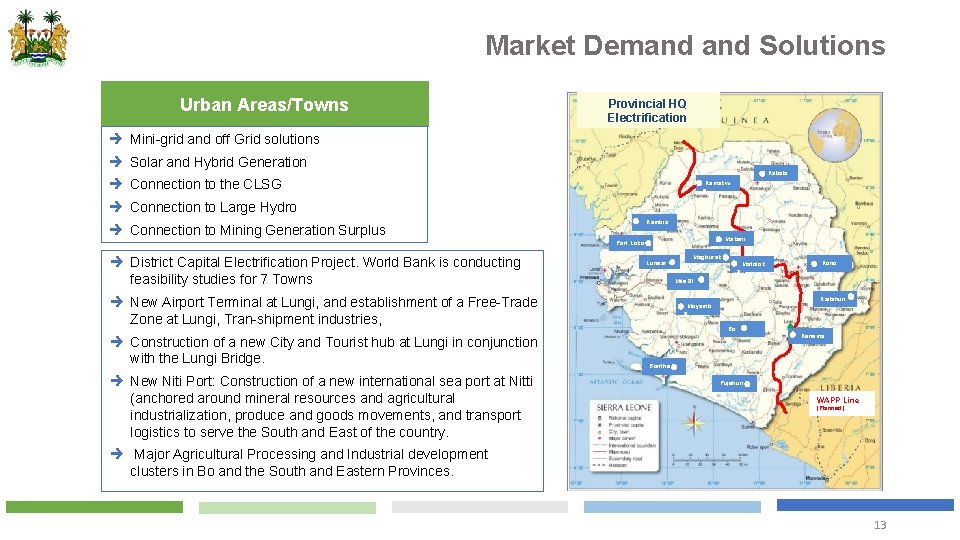Click the Magburaka label on the map

tap(708, 257)
